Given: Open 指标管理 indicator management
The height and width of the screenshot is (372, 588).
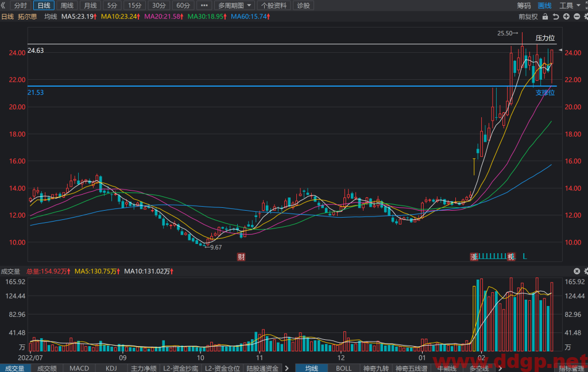Looking at the screenshot, I should pyautogui.click(x=571, y=368).
